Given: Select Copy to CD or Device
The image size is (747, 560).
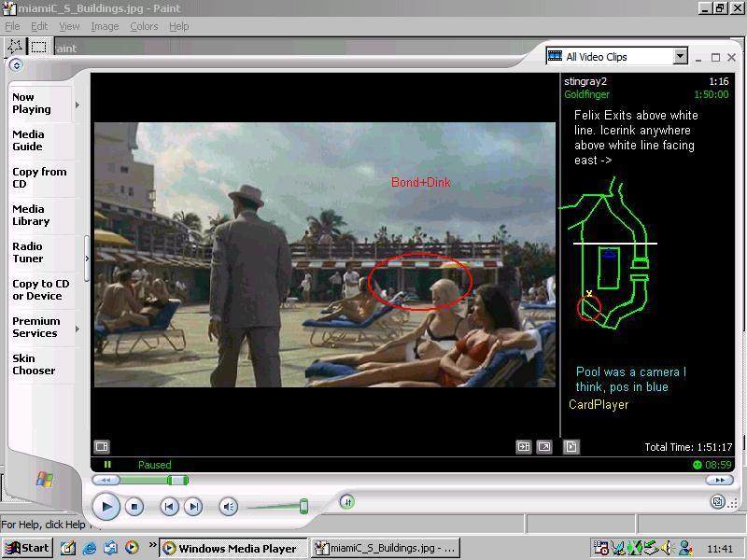Looking at the screenshot, I should [x=40, y=289].
